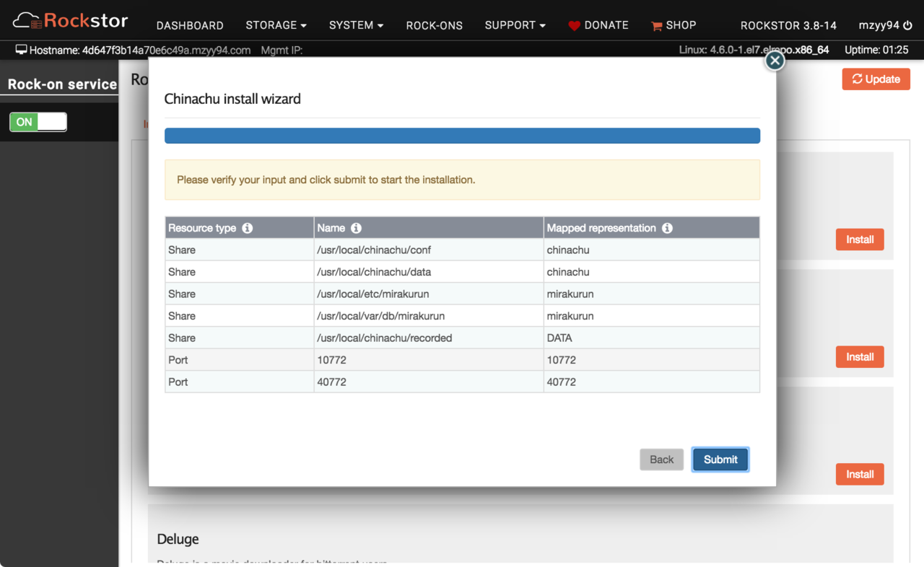This screenshot has height=567, width=924.
Task: Click the DATA mapped share cell
Action: coord(651,338)
